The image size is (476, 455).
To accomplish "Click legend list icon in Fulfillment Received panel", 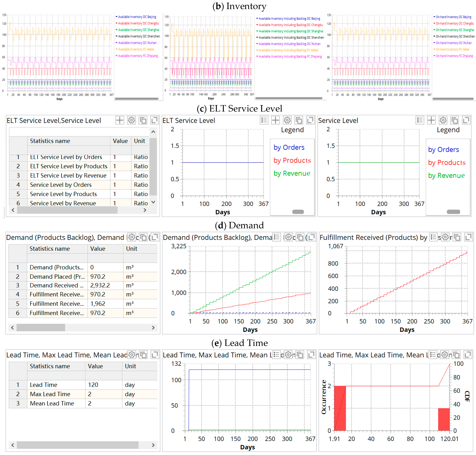I will (x=433, y=237).
